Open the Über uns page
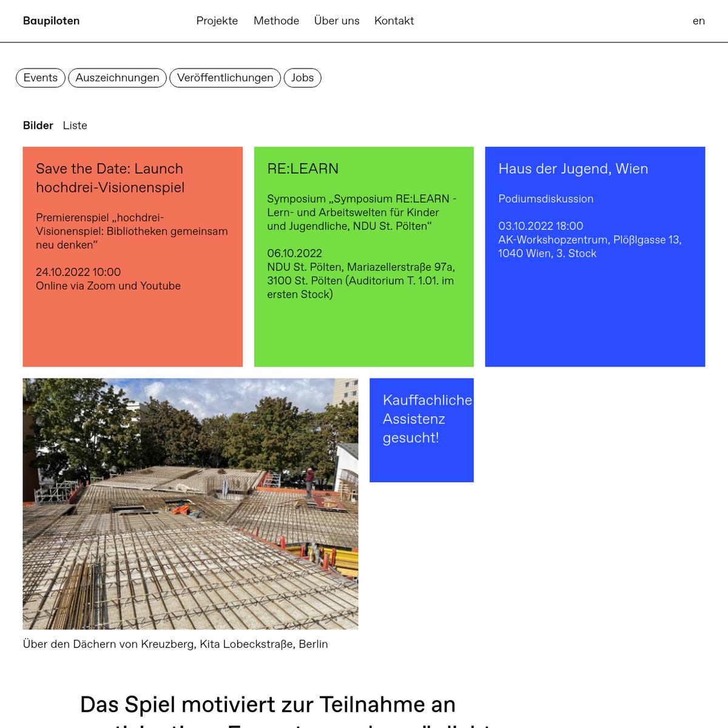The image size is (728, 728). (x=337, y=21)
